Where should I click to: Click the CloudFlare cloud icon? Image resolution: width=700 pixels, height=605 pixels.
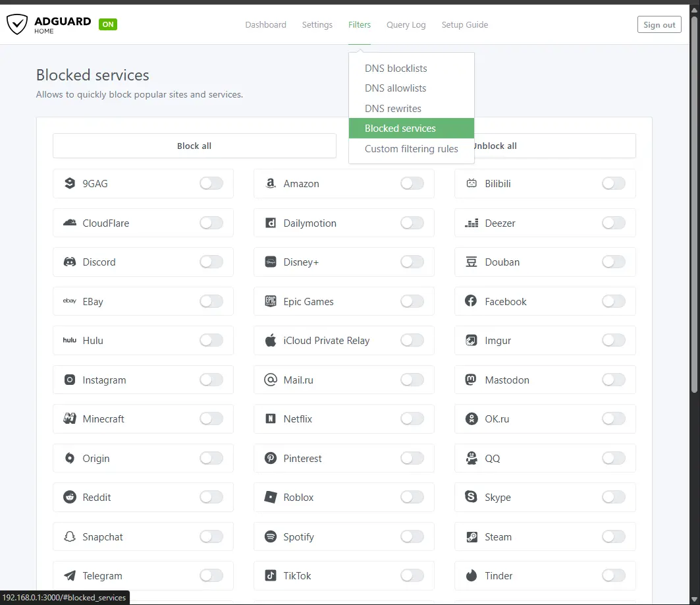point(70,223)
